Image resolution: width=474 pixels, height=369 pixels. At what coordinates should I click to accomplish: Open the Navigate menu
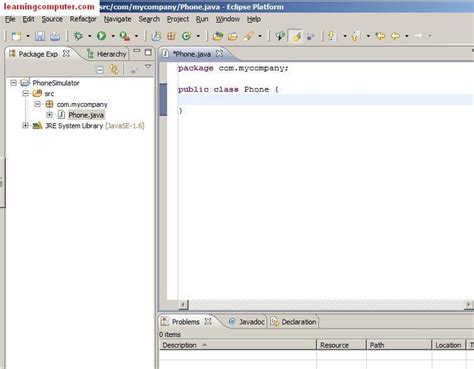pyautogui.click(x=117, y=19)
